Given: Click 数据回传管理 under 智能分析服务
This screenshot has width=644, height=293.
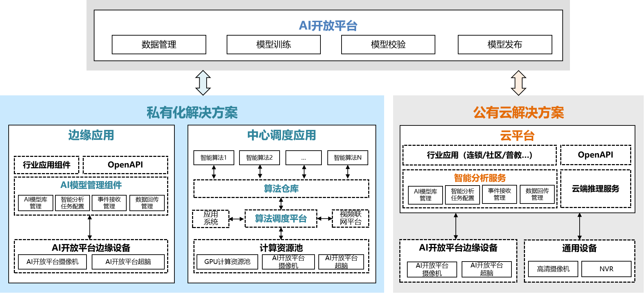Looking at the screenshot, I should [537, 195].
